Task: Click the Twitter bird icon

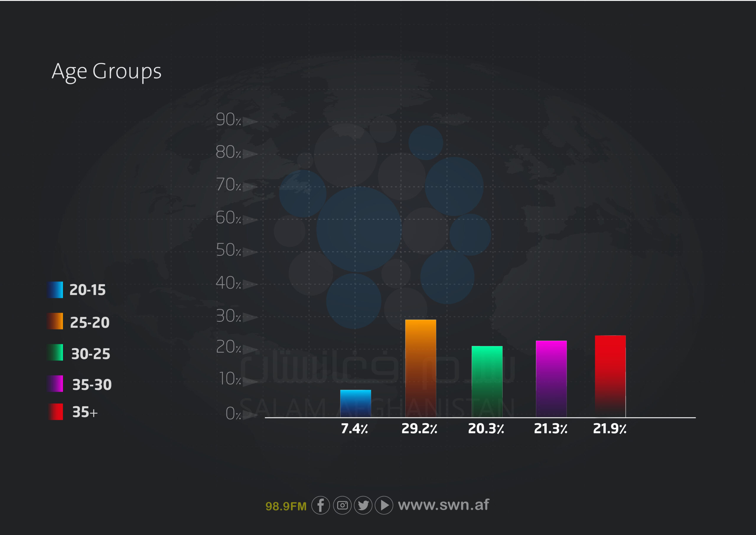Action: click(x=363, y=505)
